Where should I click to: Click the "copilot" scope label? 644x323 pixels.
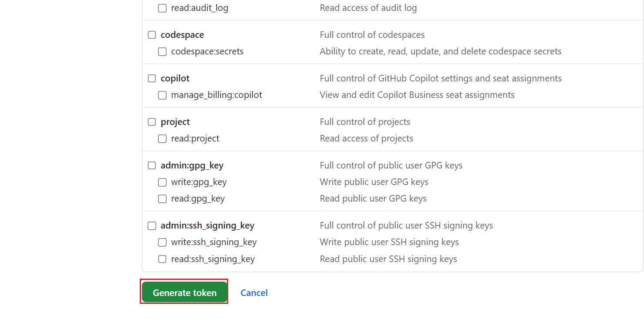tap(175, 78)
